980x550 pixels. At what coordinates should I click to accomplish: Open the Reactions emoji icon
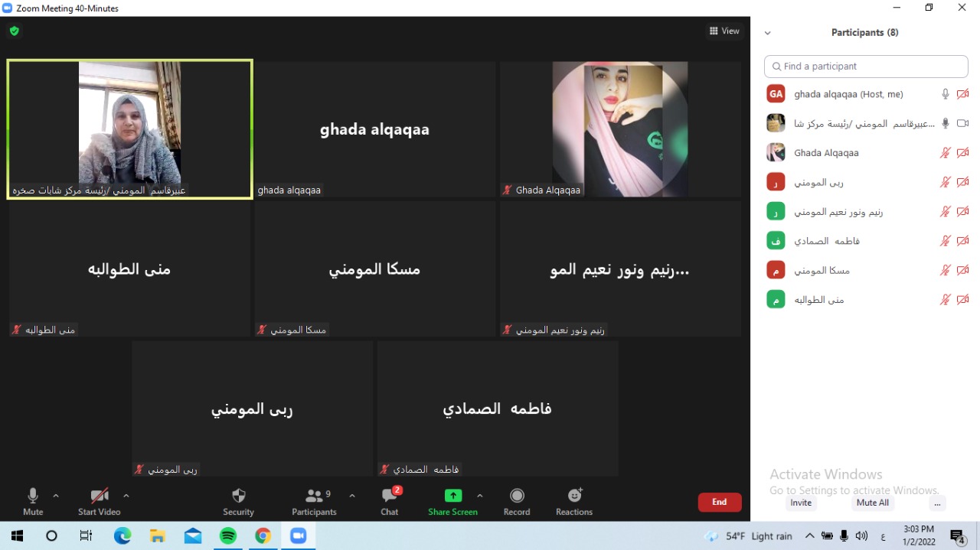click(x=574, y=496)
